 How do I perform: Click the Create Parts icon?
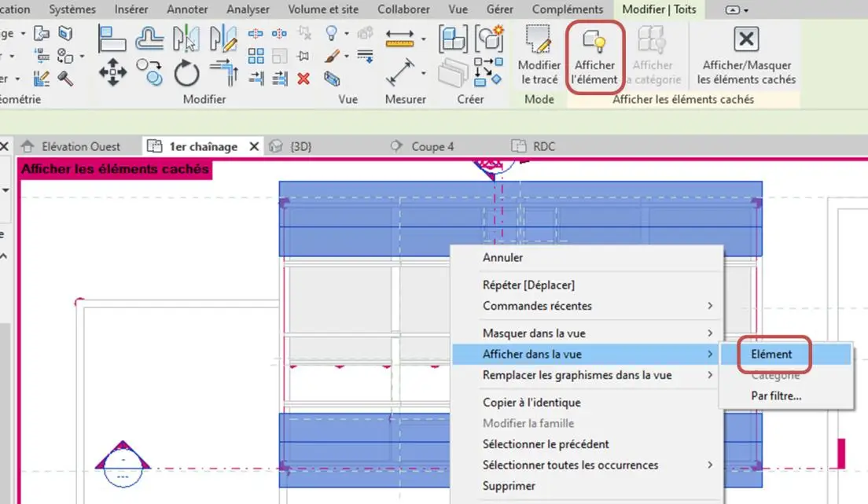pyautogui.click(x=453, y=72)
